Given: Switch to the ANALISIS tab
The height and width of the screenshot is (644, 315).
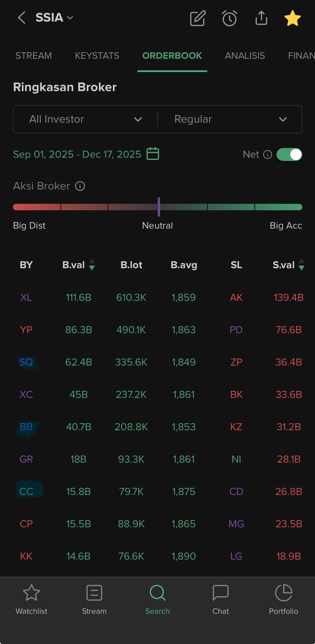Looking at the screenshot, I should coord(245,56).
